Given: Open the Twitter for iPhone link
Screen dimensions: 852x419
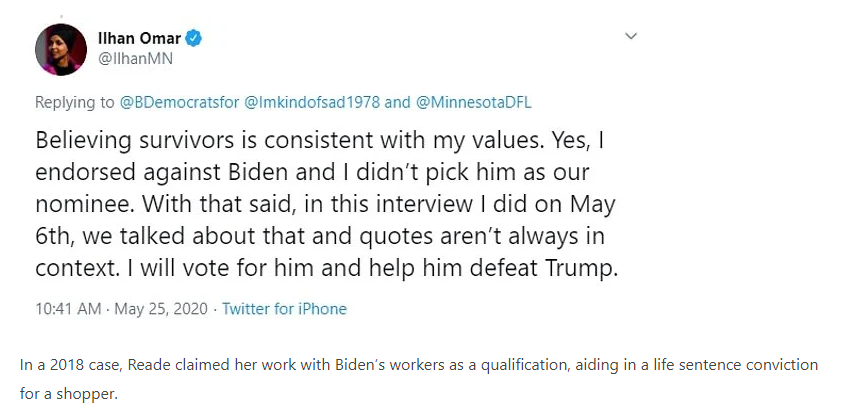Looking at the screenshot, I should click(x=284, y=309).
